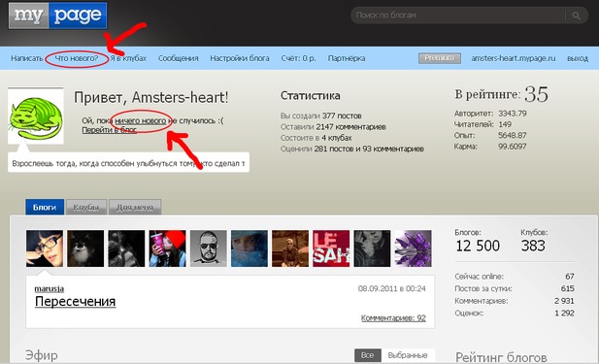Open Комментариев: 92 link
The image size is (599, 364).
pyautogui.click(x=393, y=317)
